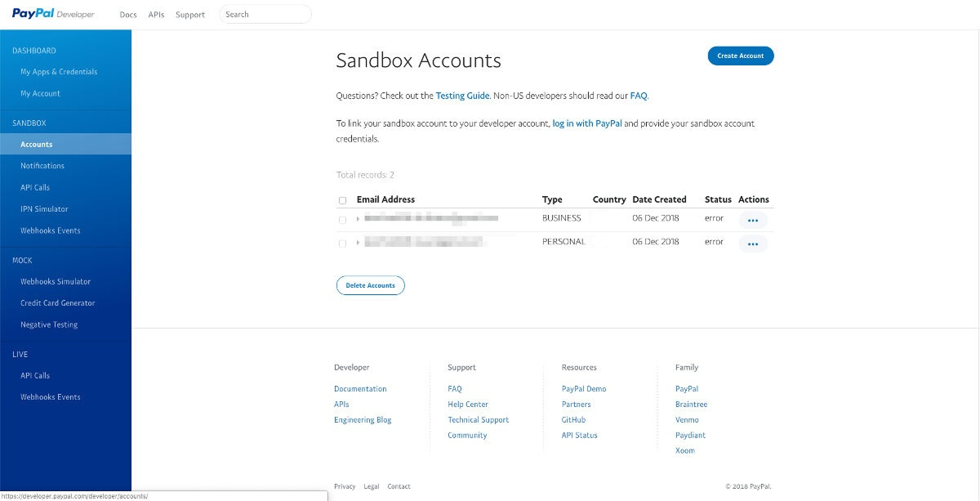
Task: Expand the PERSONAL account row details
Action: coord(358,243)
